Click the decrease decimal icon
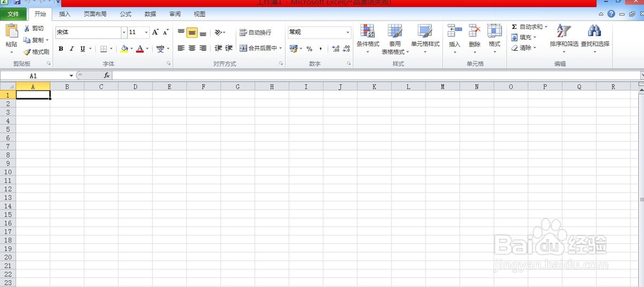This screenshot has height=287, width=644. [346, 48]
